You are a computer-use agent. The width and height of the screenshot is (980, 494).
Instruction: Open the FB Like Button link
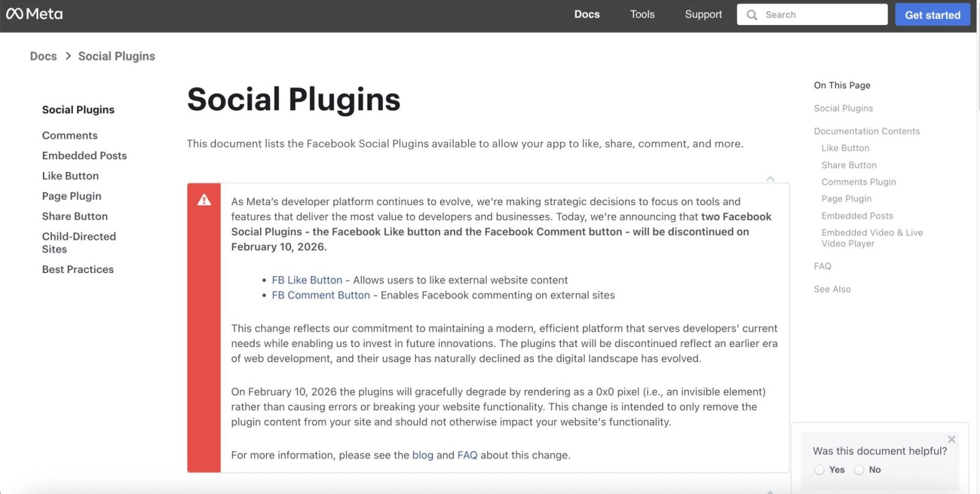pos(307,280)
